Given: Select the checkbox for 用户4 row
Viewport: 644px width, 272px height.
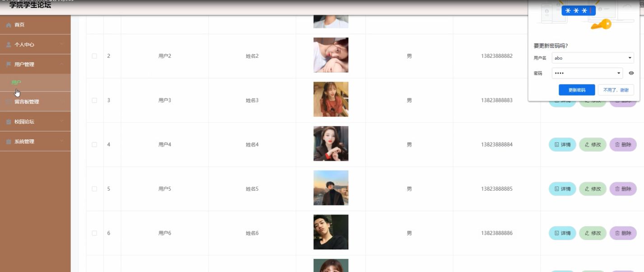Looking at the screenshot, I should click(x=94, y=145).
